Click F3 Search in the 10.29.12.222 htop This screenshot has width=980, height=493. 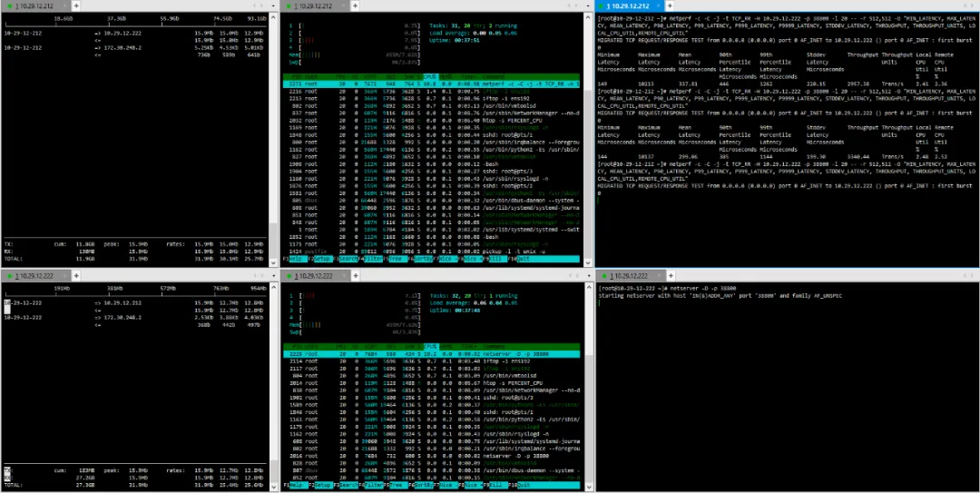[x=346, y=485]
